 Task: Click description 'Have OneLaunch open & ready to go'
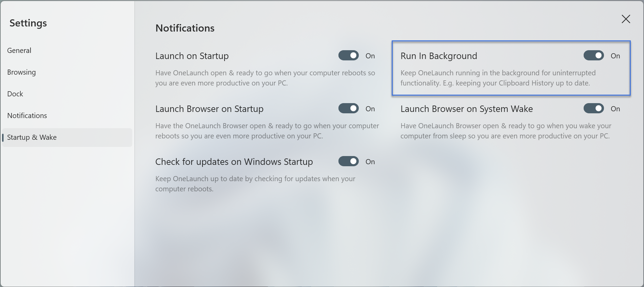(265, 78)
